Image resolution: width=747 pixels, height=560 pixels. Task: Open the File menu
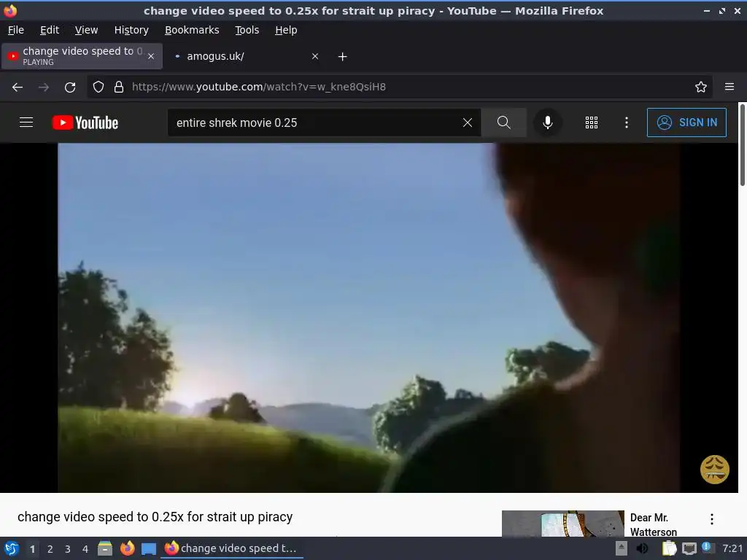pos(16,30)
